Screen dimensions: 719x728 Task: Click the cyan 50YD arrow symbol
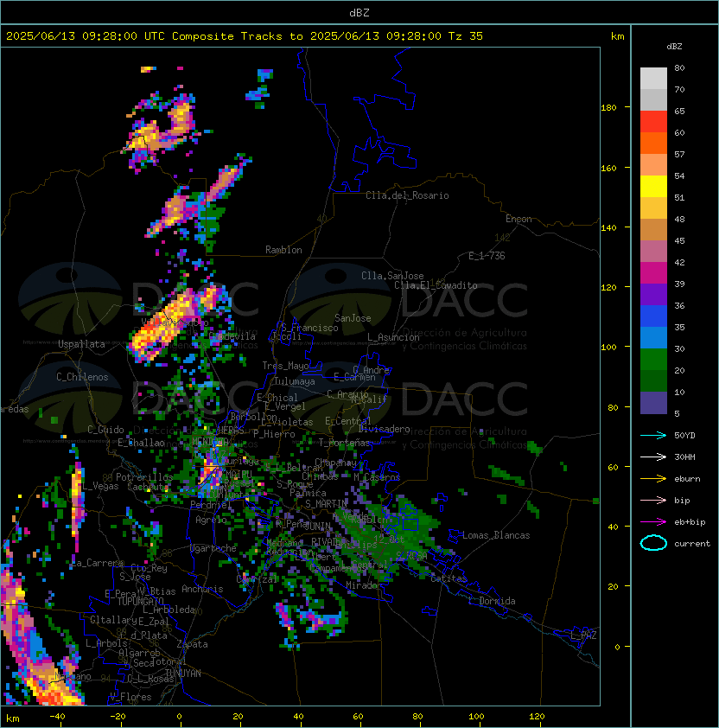coord(653,436)
